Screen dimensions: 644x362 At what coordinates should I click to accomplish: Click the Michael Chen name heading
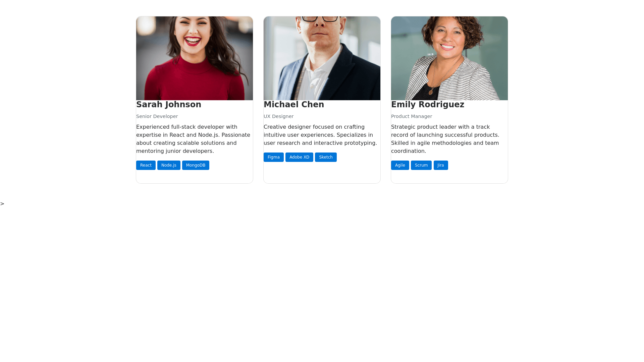(x=294, y=105)
